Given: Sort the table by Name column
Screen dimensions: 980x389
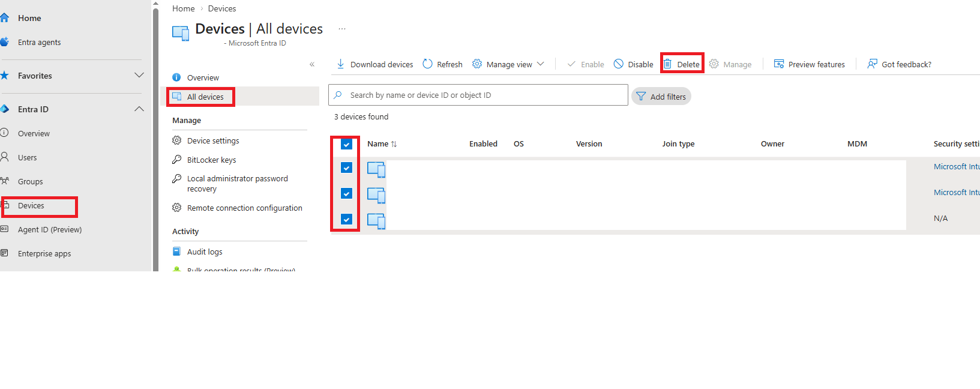Looking at the screenshot, I should 382,144.
